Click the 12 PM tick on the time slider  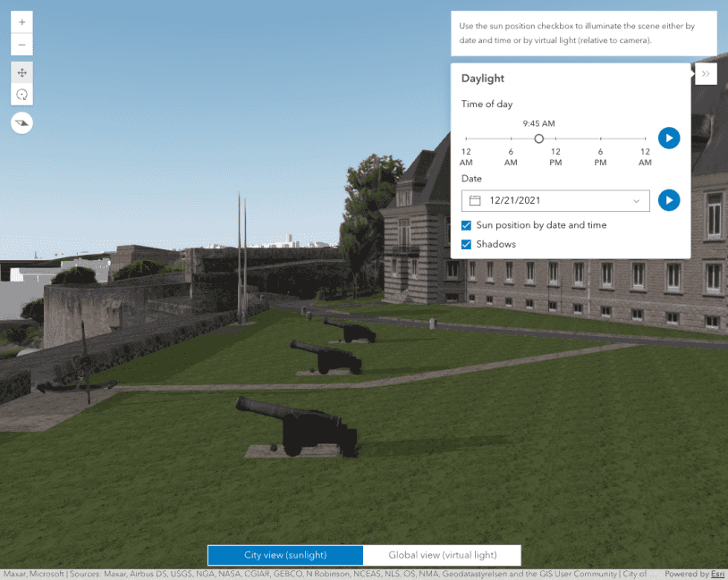tap(555, 139)
